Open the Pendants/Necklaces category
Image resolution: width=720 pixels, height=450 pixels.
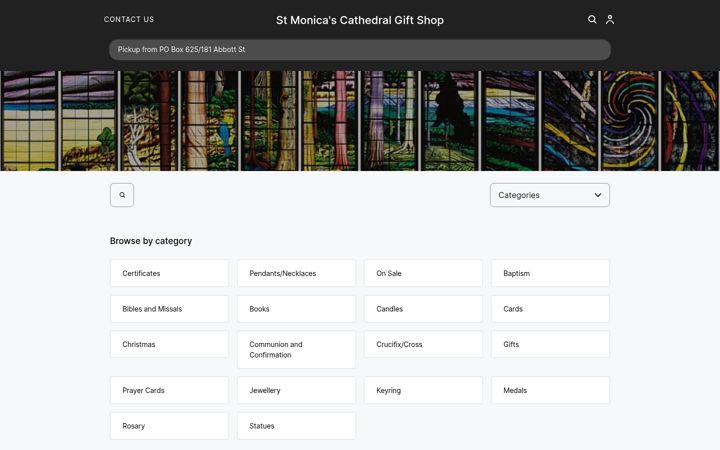296,273
